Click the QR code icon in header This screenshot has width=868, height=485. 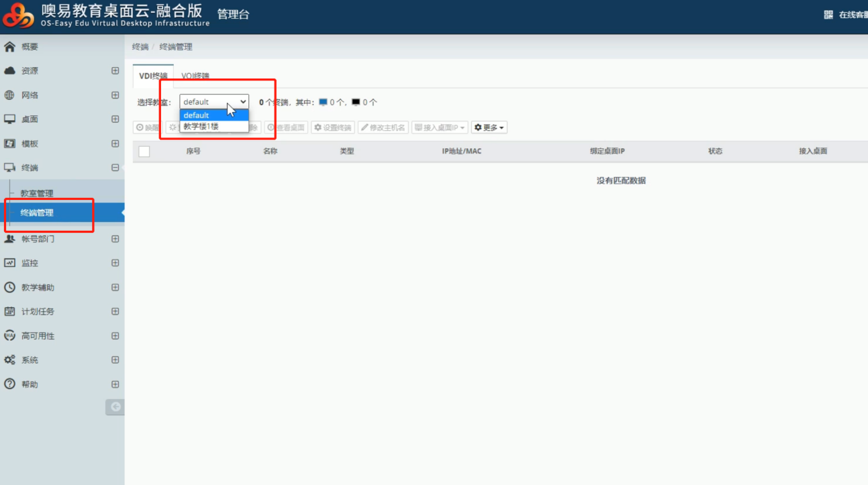(828, 15)
